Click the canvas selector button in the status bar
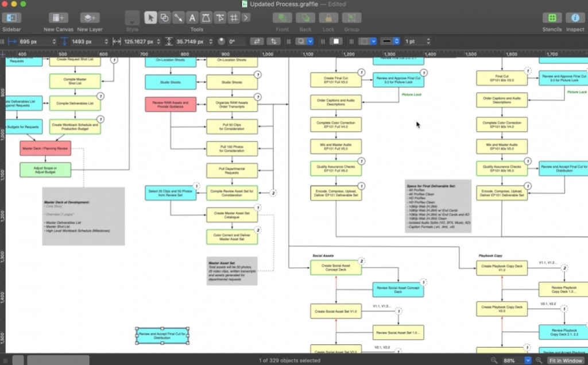 (18, 360)
